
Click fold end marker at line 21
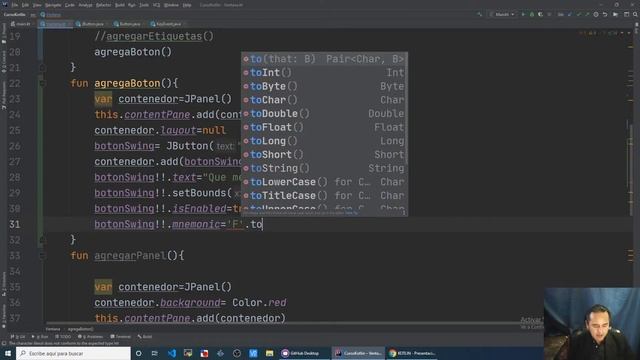pyautogui.click(x=42, y=68)
